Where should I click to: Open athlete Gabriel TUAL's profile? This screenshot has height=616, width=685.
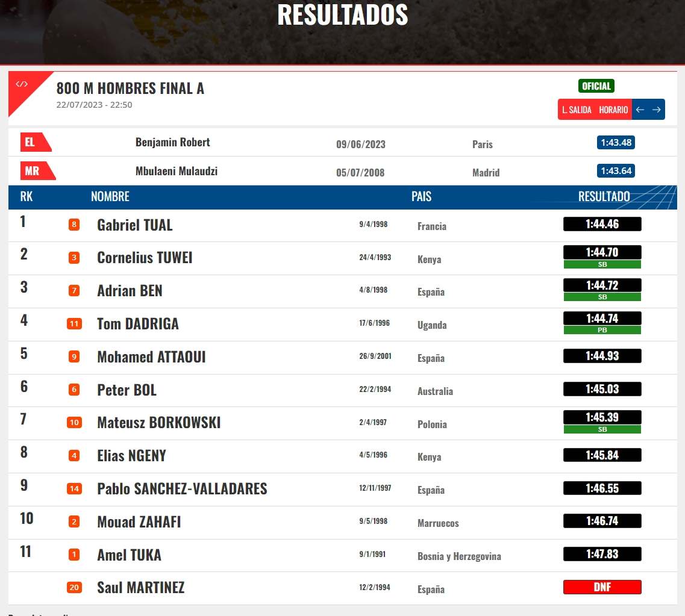coord(135,225)
